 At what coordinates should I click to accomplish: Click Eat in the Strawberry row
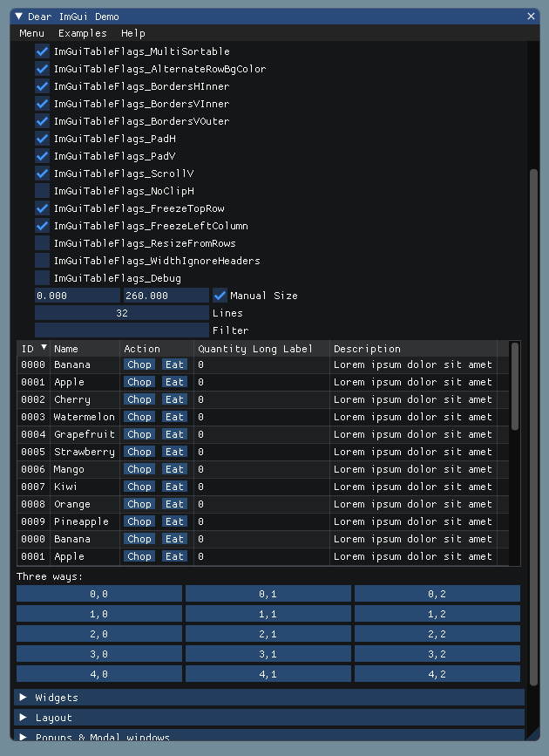(174, 452)
